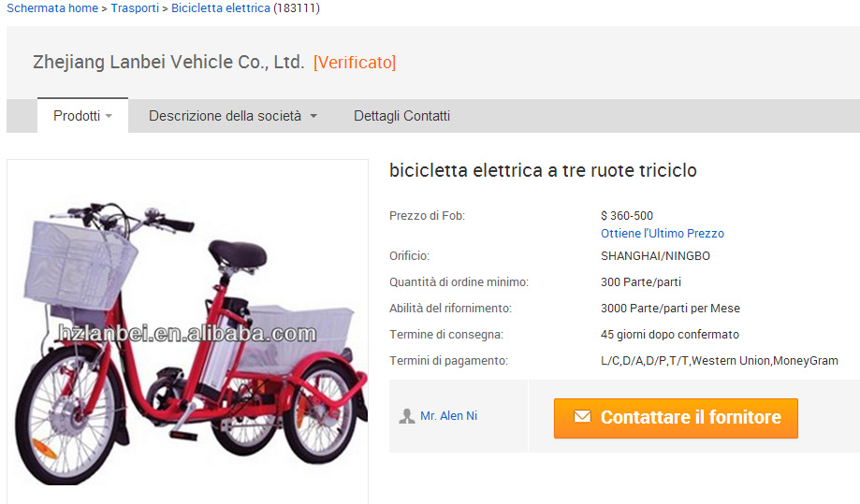Image resolution: width=860 pixels, height=504 pixels.
Task: Click the [Verificato] verified badge
Action: pos(355,63)
